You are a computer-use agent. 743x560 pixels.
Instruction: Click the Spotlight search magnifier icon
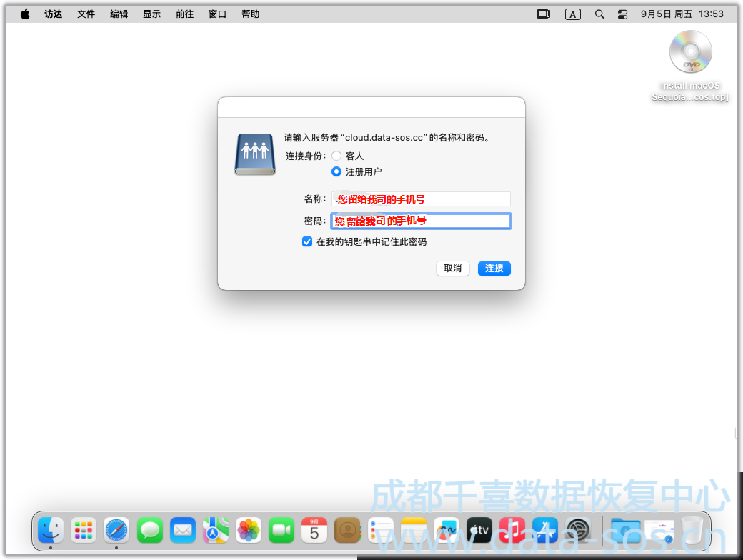pyautogui.click(x=599, y=14)
